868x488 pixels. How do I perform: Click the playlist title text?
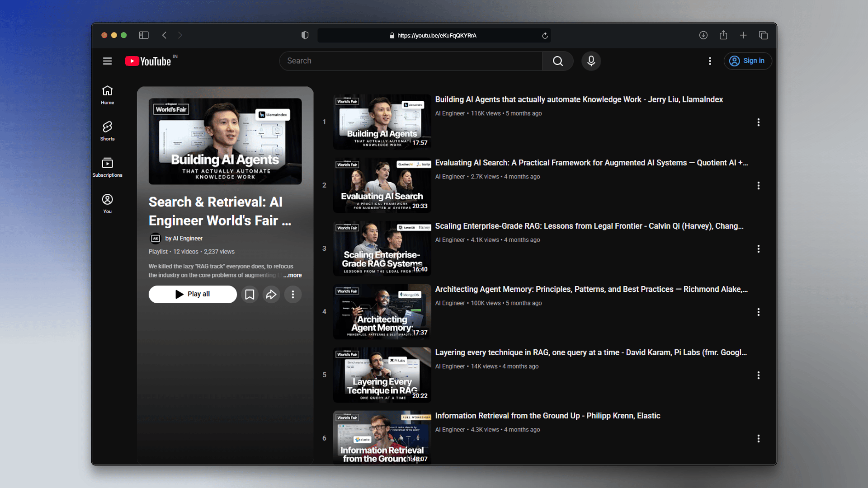coord(220,211)
